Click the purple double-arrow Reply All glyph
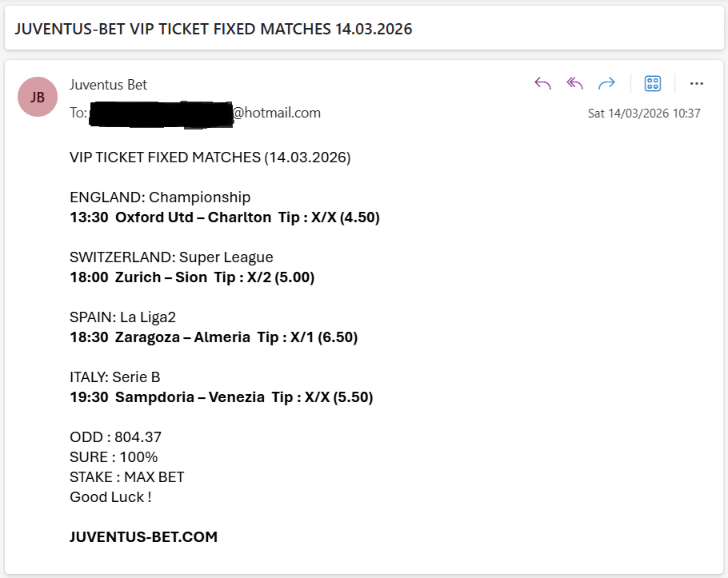Screen dimensions: 728x578 [574, 82]
